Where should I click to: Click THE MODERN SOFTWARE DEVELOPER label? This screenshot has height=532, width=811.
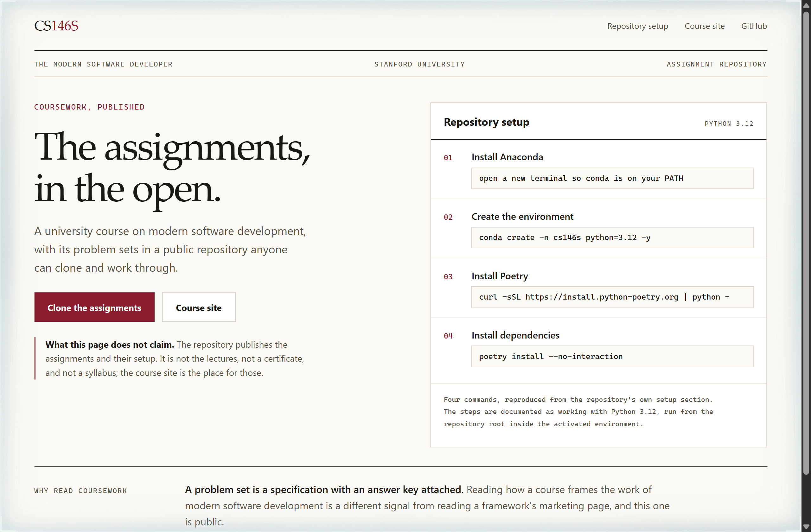coord(103,64)
